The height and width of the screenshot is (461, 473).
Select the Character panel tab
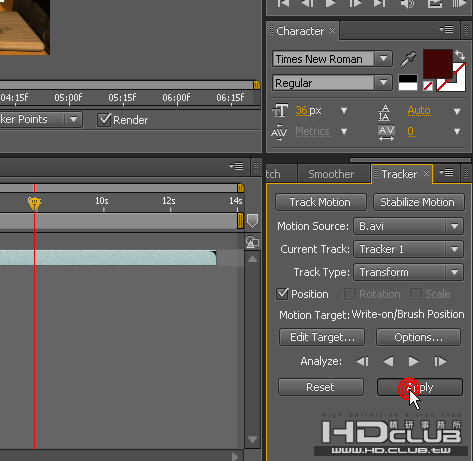[x=300, y=31]
